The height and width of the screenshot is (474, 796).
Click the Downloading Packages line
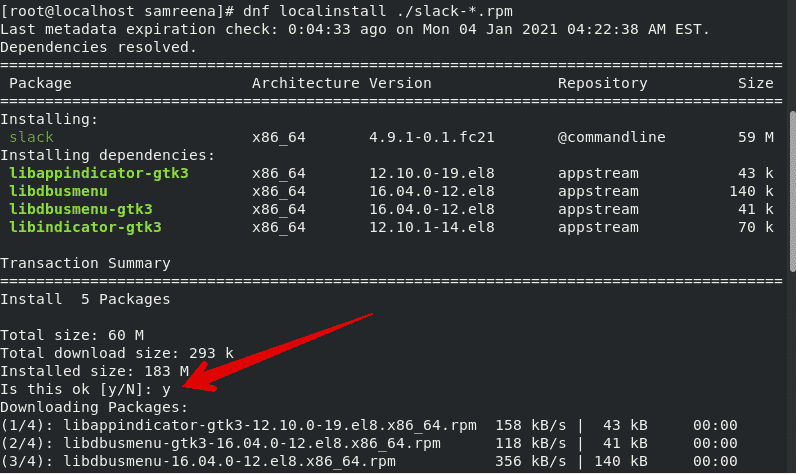click(94, 408)
